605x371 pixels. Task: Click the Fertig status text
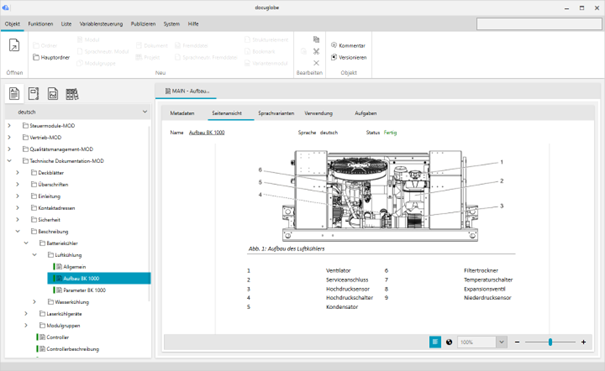[x=390, y=132]
